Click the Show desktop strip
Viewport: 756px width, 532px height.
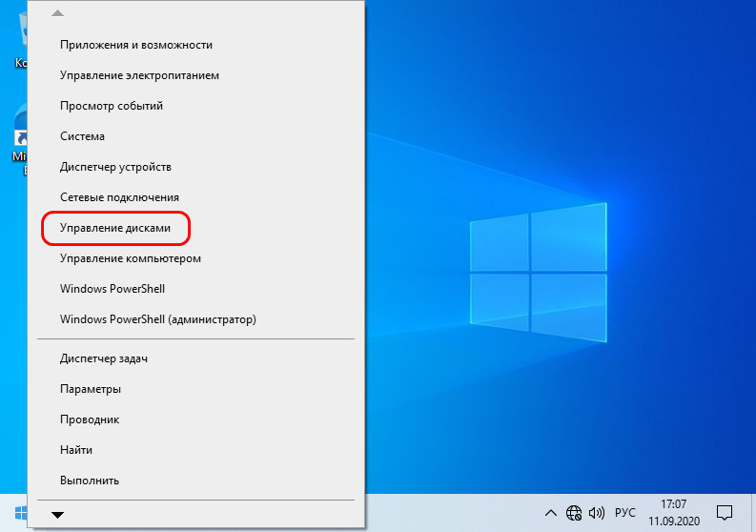click(753, 513)
